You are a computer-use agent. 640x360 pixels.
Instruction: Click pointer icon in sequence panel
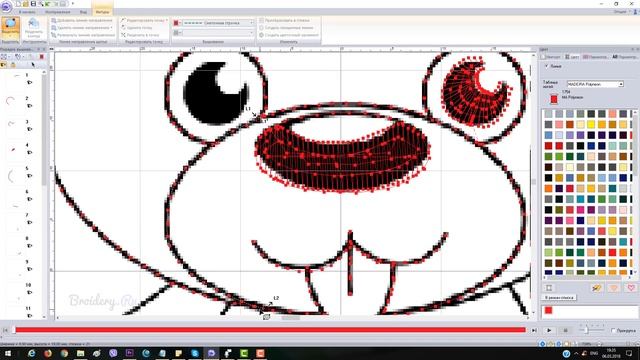point(33,64)
